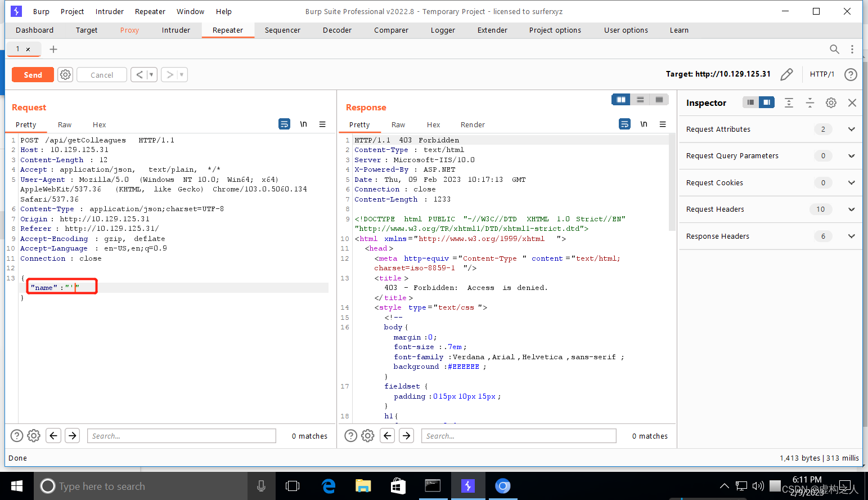Collapse all Inspector sections icon
This screenshot has width=868, height=500.
[810, 102]
